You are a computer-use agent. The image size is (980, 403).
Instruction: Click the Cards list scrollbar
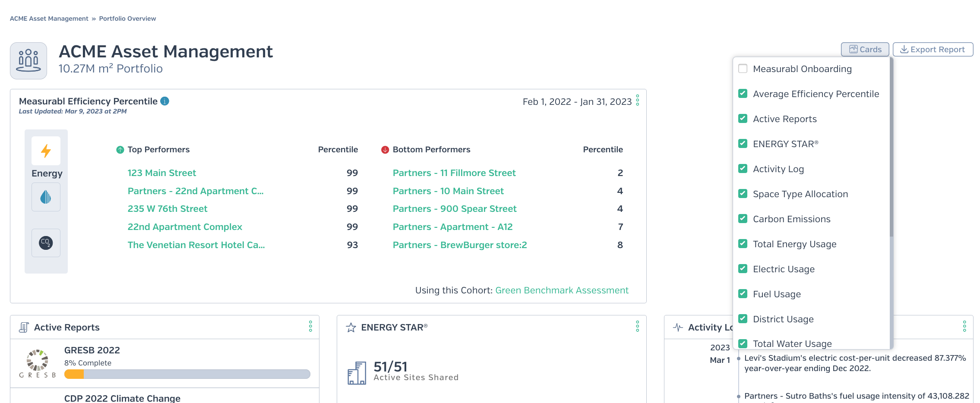[x=891, y=148]
